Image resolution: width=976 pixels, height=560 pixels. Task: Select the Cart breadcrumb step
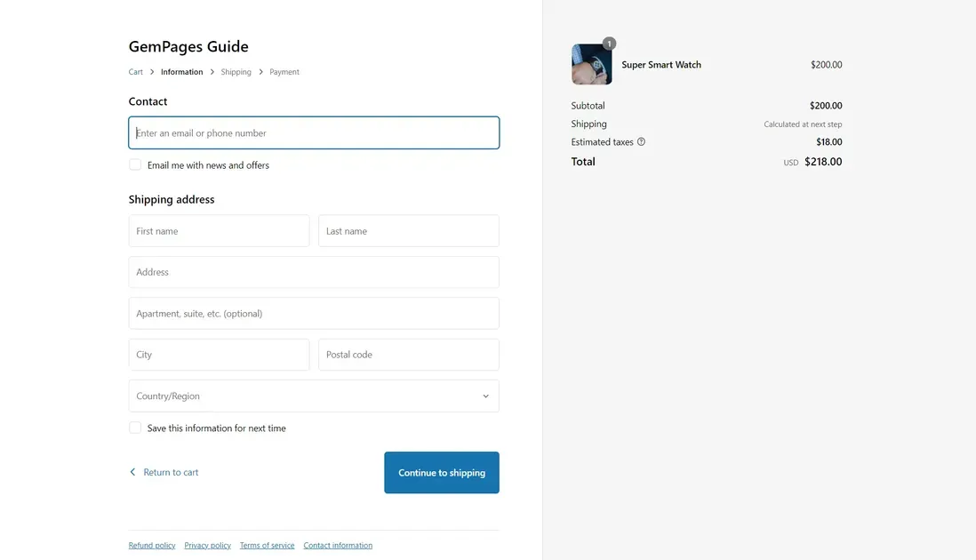[x=134, y=71]
